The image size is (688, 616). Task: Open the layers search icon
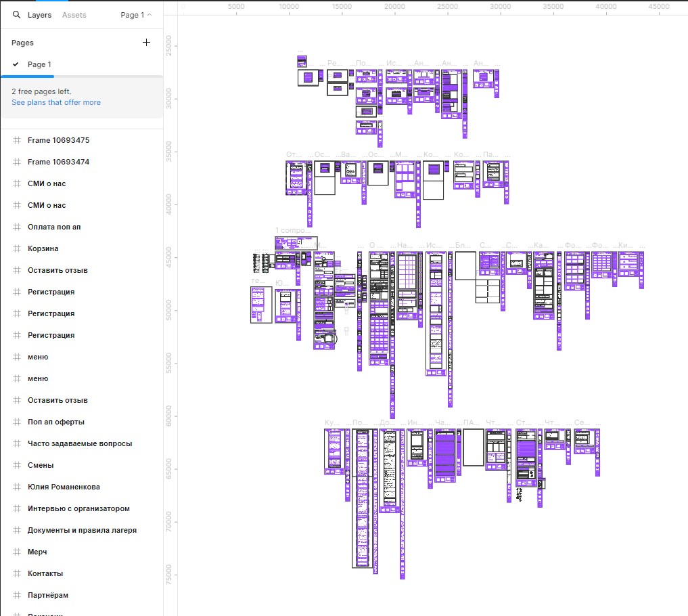[x=16, y=15]
